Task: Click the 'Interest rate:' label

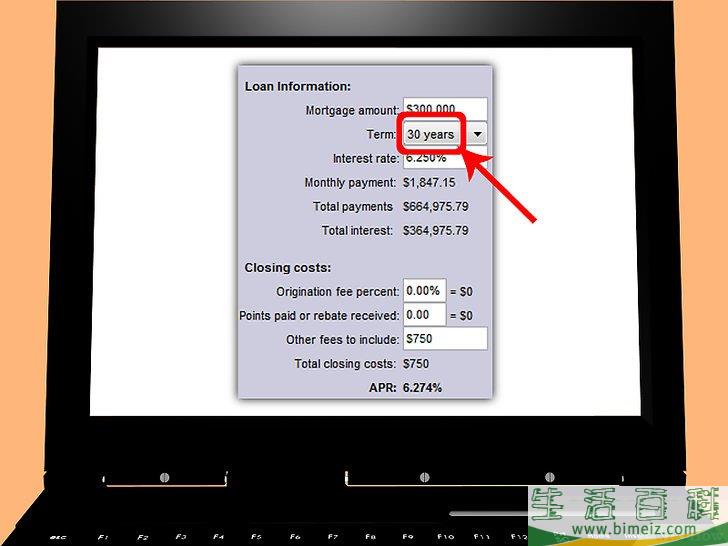Action: pyautogui.click(x=366, y=159)
